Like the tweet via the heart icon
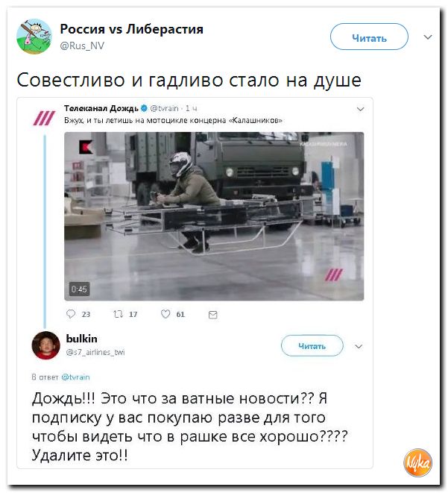This screenshot has height=493, width=448. tap(165, 314)
